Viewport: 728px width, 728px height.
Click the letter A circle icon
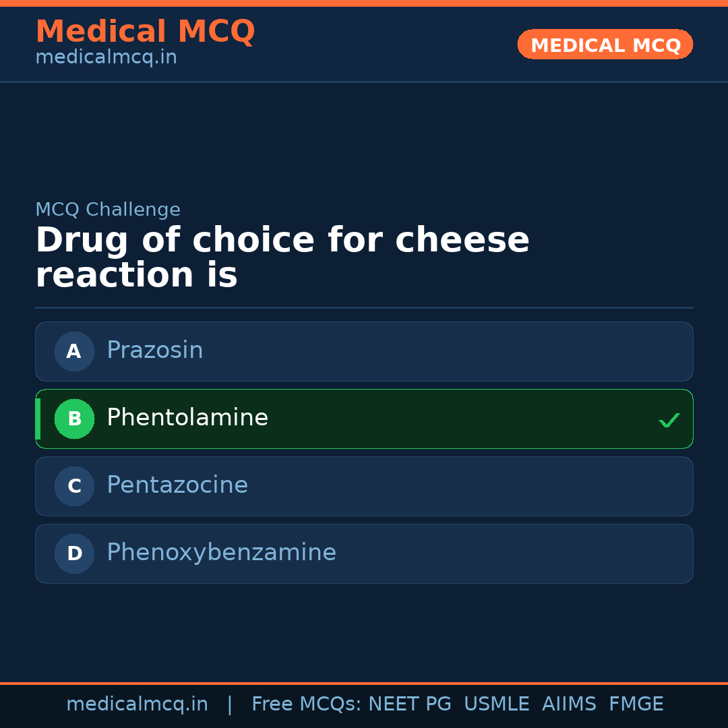tap(74, 351)
